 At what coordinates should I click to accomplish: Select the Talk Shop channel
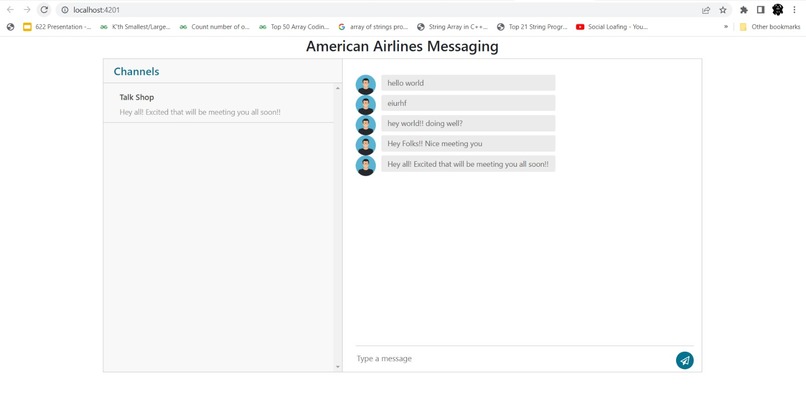click(218, 104)
